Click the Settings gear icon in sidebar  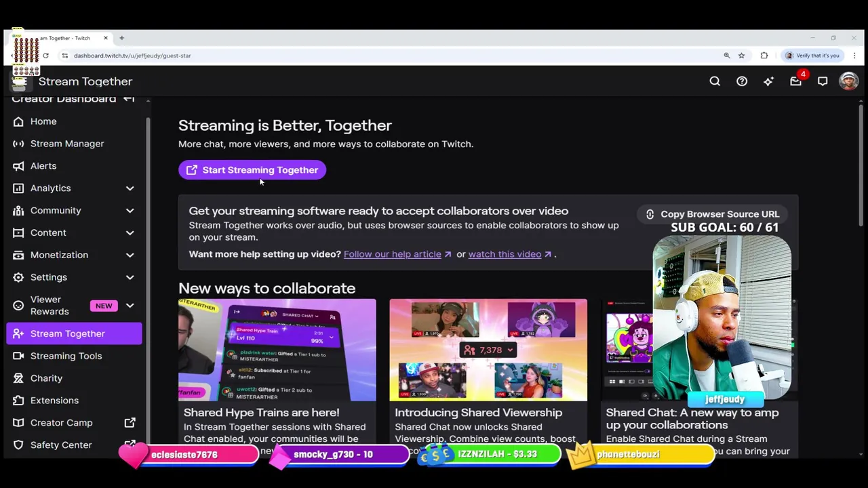(x=18, y=277)
